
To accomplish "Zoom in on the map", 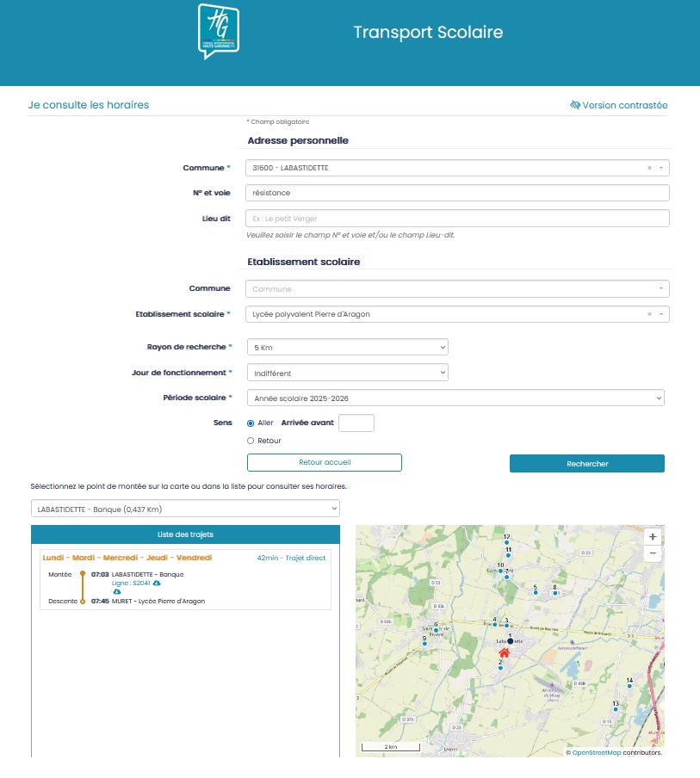I will point(653,537).
